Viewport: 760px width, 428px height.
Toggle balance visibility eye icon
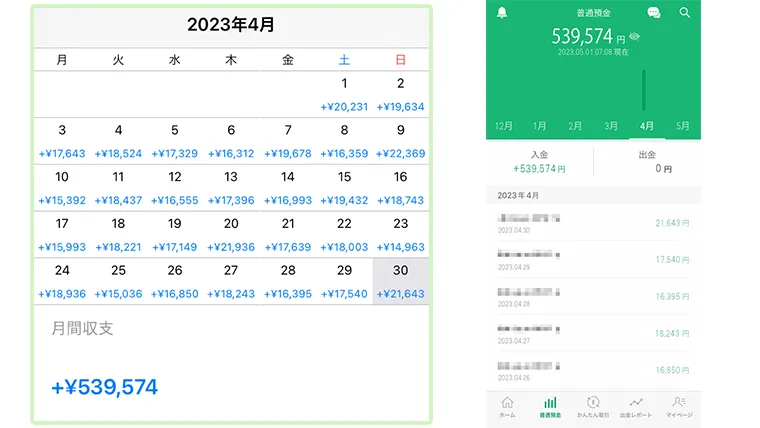(x=635, y=38)
